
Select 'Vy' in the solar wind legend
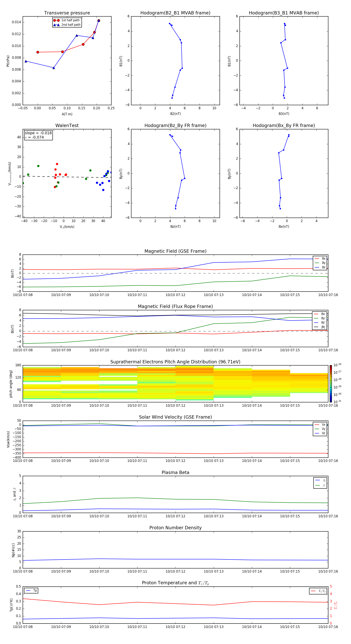320,429
